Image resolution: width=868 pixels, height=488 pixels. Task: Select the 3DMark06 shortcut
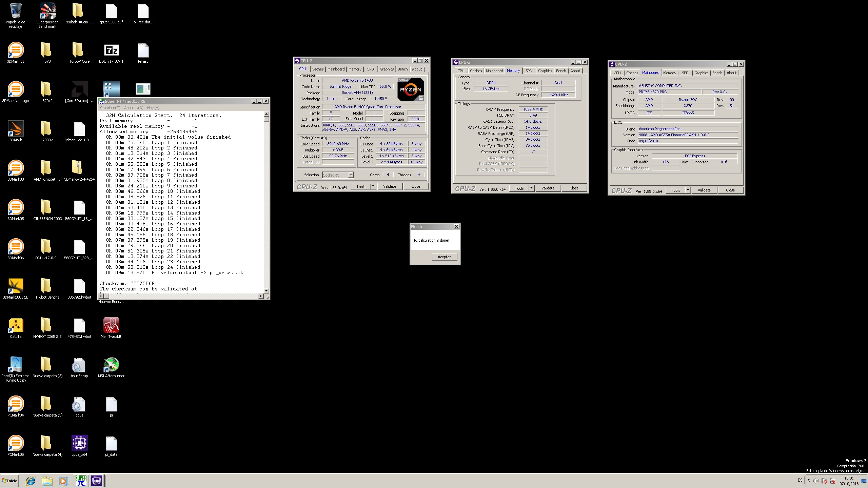[15, 249]
